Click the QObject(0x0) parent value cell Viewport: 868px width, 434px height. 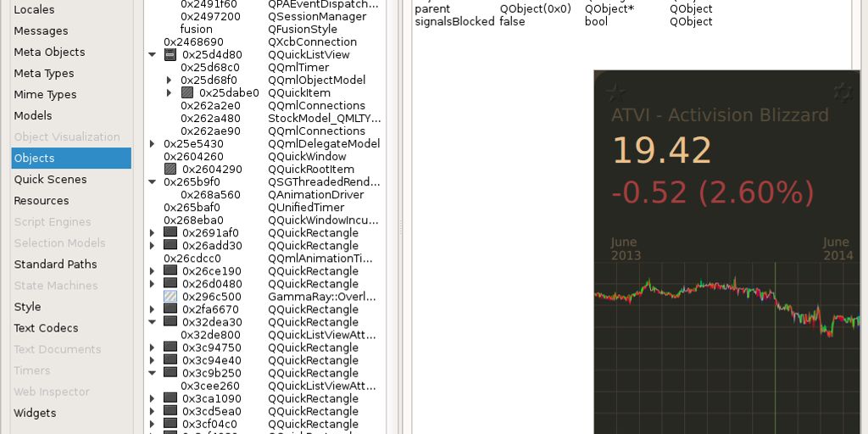tap(536, 8)
